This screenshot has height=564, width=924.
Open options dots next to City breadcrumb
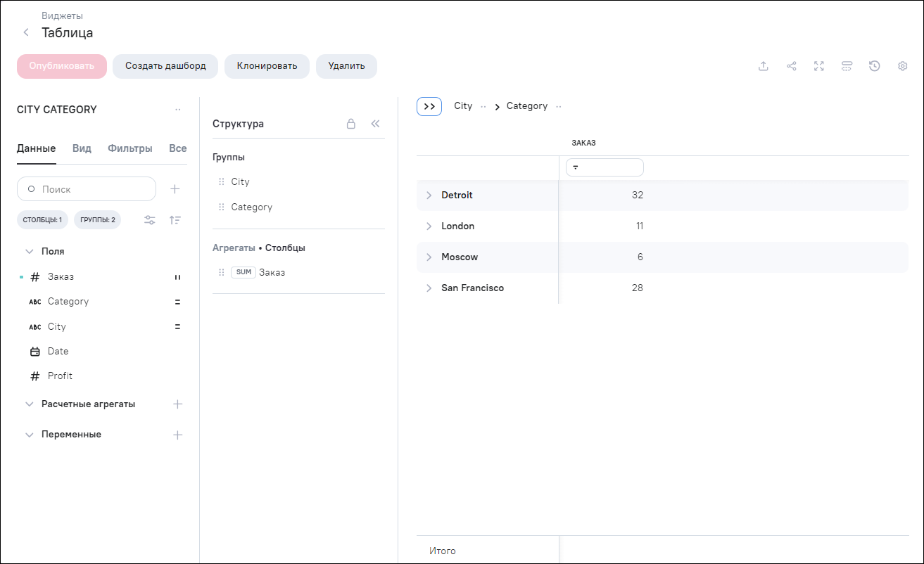483,106
